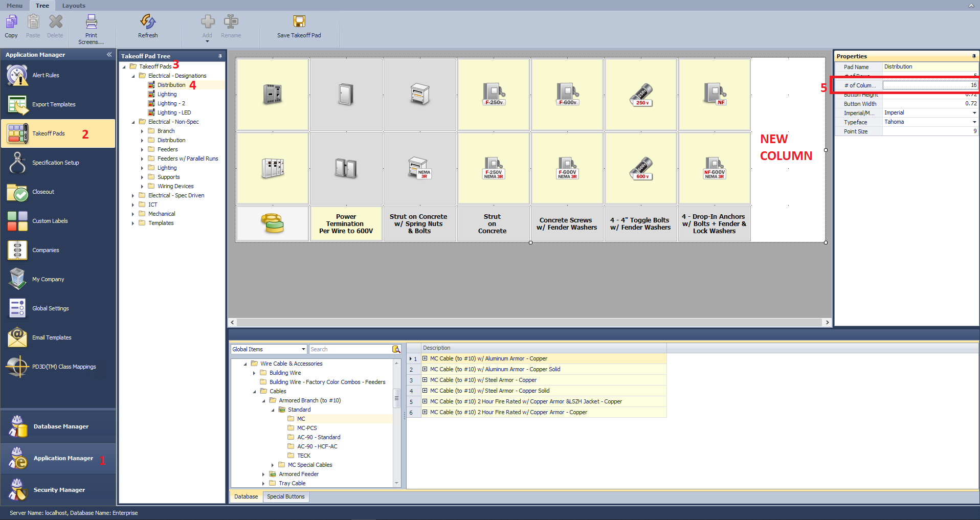The image size is (980, 520).
Task: Collapse the Application Manager panel
Action: pos(109,55)
